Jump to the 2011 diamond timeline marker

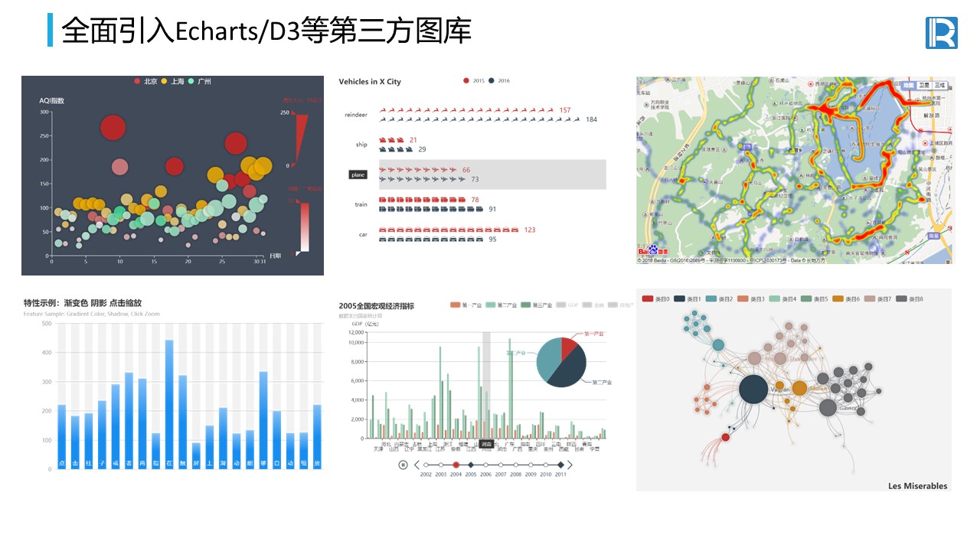point(560,465)
